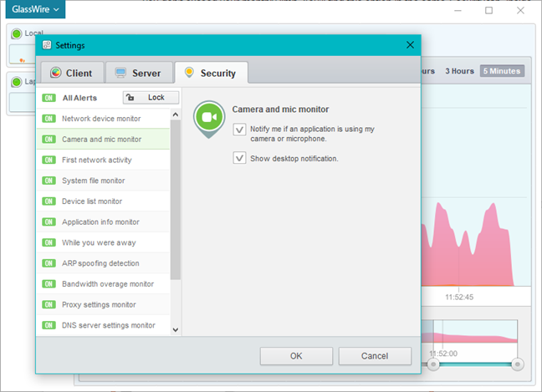Click the green camera monitor icon
Screen dimensions: 542x392
coord(209,120)
